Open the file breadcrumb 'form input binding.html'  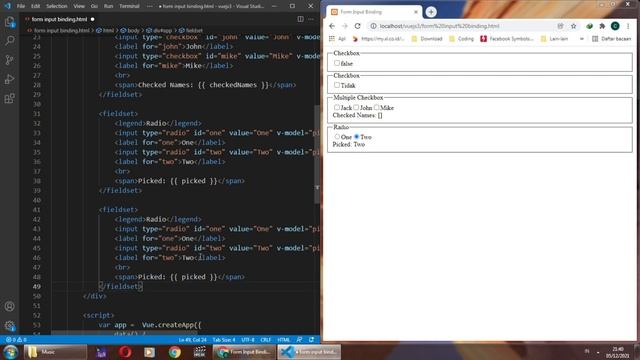click(58, 30)
